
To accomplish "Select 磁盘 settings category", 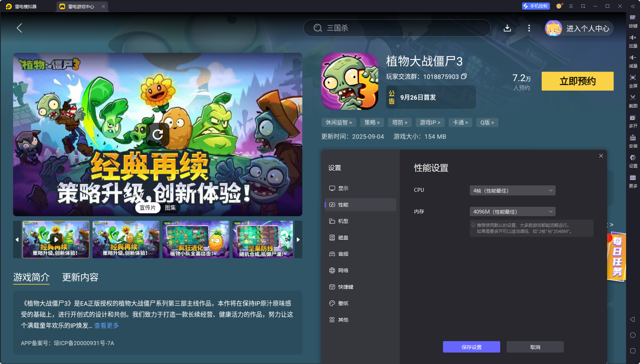I will [360, 238].
